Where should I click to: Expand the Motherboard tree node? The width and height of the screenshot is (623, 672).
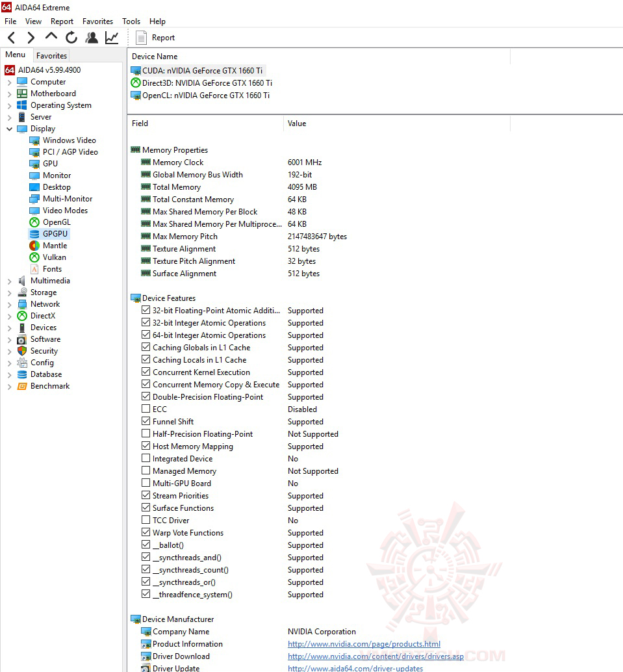tap(10, 94)
